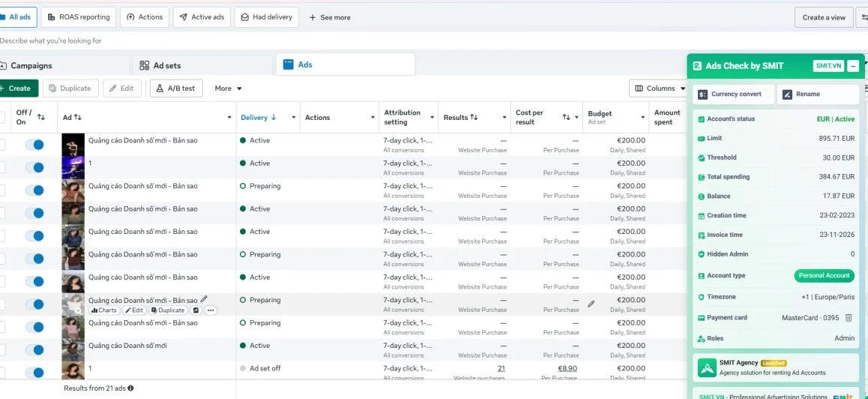Open the 21 results link
Image resolution: width=868 pixels, height=399 pixels.
coord(501,368)
